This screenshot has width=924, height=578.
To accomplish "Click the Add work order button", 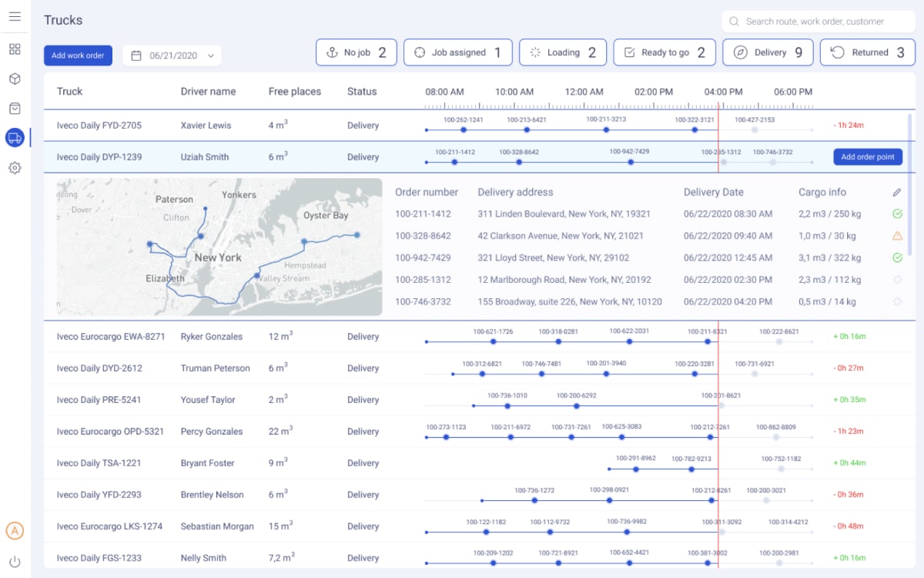I will [79, 55].
